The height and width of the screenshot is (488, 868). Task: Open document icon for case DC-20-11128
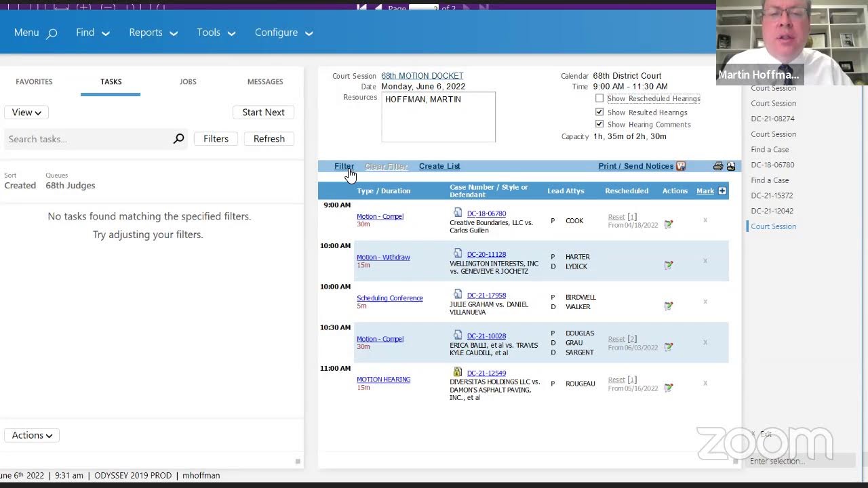[x=458, y=253]
